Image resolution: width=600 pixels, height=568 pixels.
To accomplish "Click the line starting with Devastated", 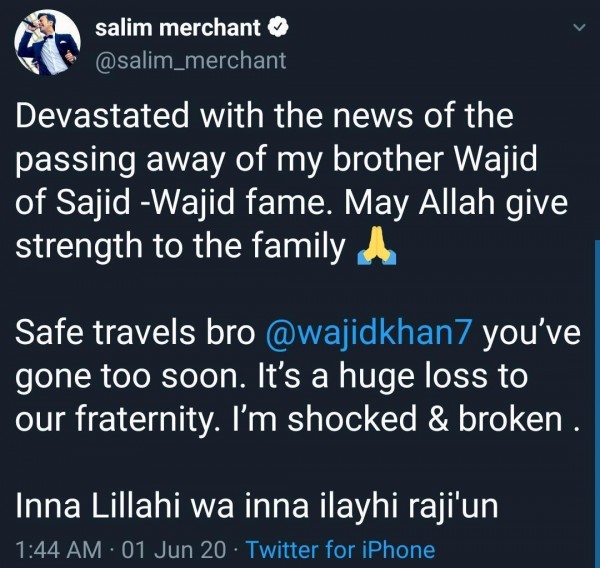I will [x=264, y=115].
